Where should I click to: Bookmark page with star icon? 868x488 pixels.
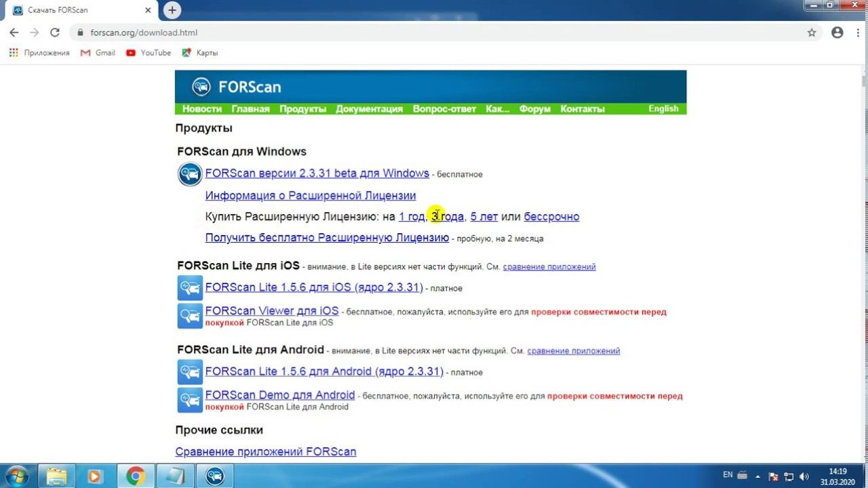click(812, 33)
